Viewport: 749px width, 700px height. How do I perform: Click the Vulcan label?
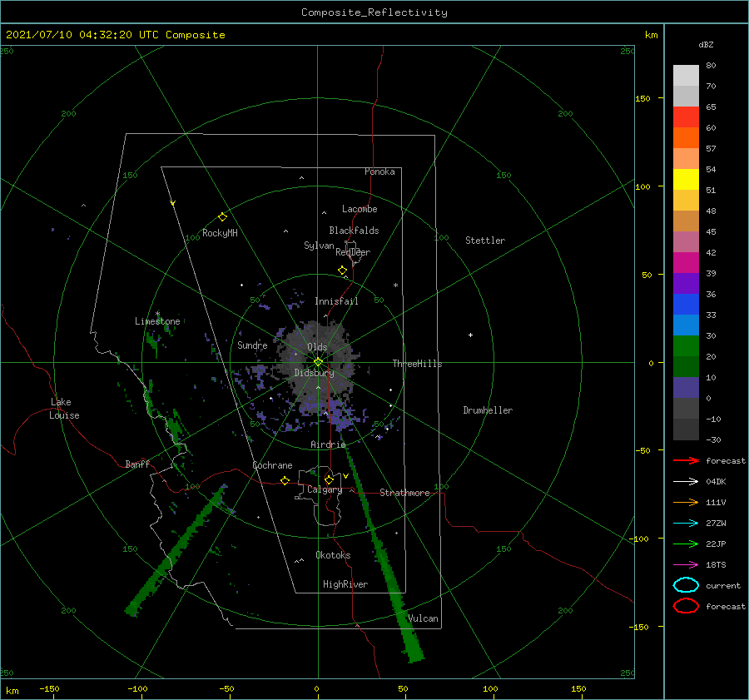point(423,618)
